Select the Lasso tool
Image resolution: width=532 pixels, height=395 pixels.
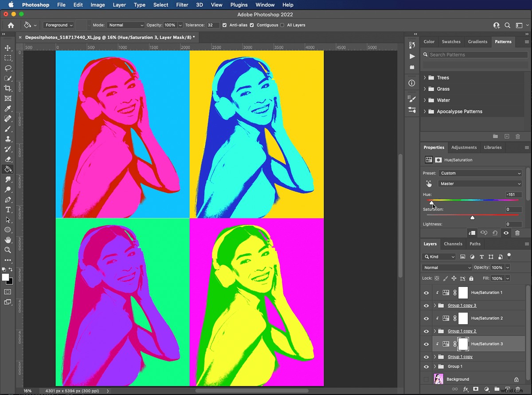click(x=8, y=68)
